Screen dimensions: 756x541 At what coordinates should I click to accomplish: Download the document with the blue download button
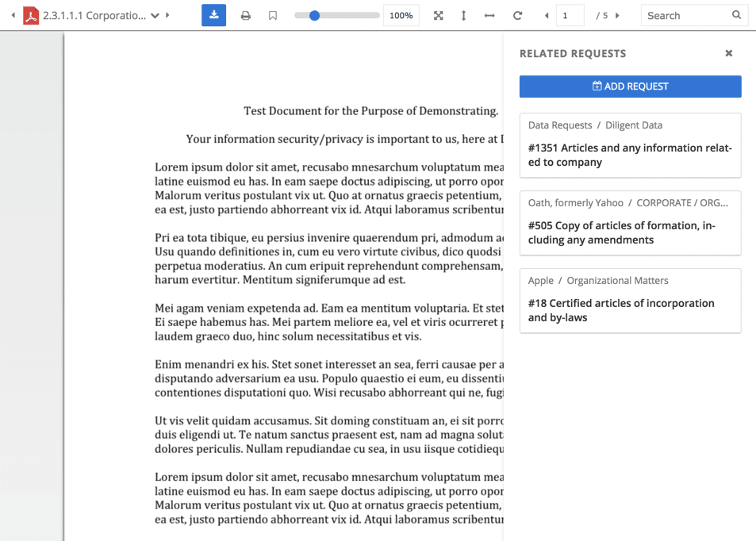(213, 15)
